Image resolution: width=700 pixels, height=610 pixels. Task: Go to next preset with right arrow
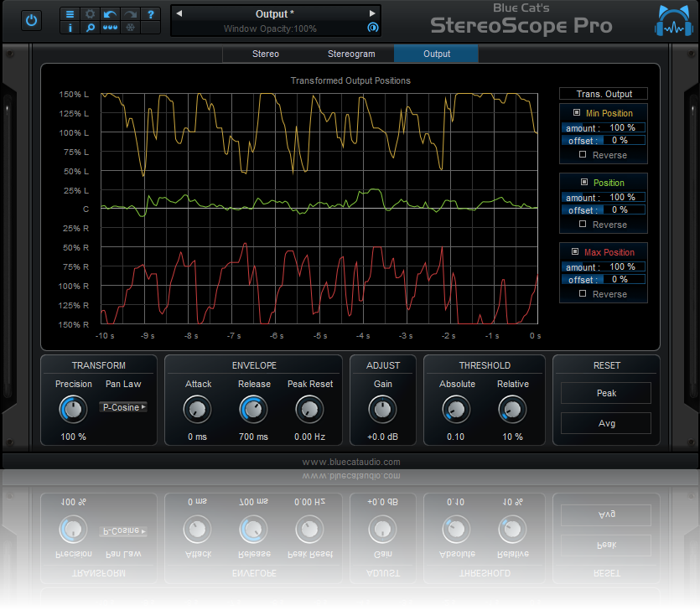372,13
